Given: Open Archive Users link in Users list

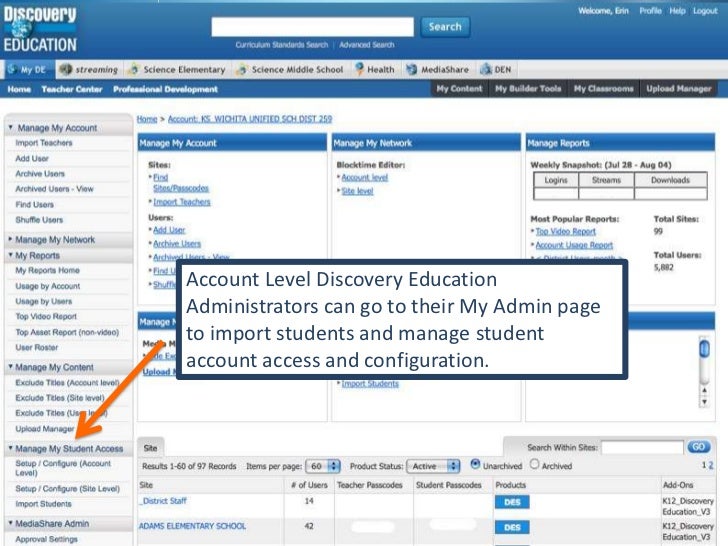Looking at the screenshot, I should [177, 244].
